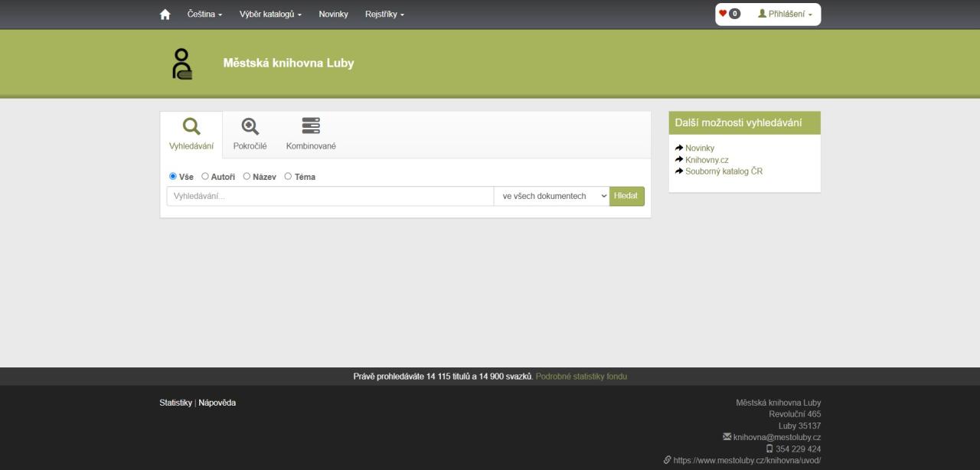Viewport: 980px width, 470px height.
Task: Click the website link chain icon
Action: [x=668, y=460]
